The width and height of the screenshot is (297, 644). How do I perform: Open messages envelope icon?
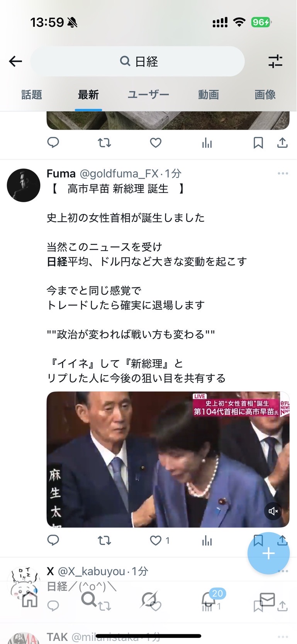(267, 600)
